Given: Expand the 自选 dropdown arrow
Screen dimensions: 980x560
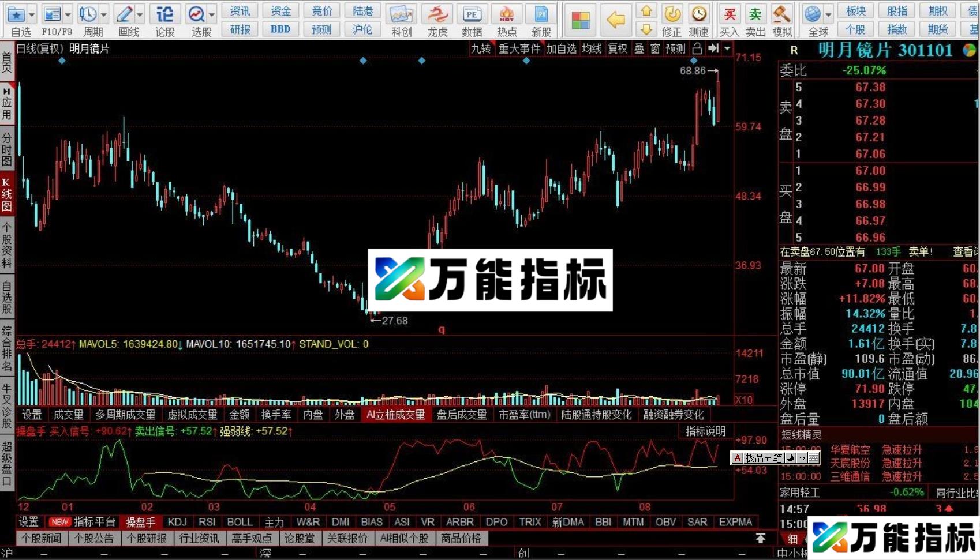Looking at the screenshot, I should pos(32,14).
